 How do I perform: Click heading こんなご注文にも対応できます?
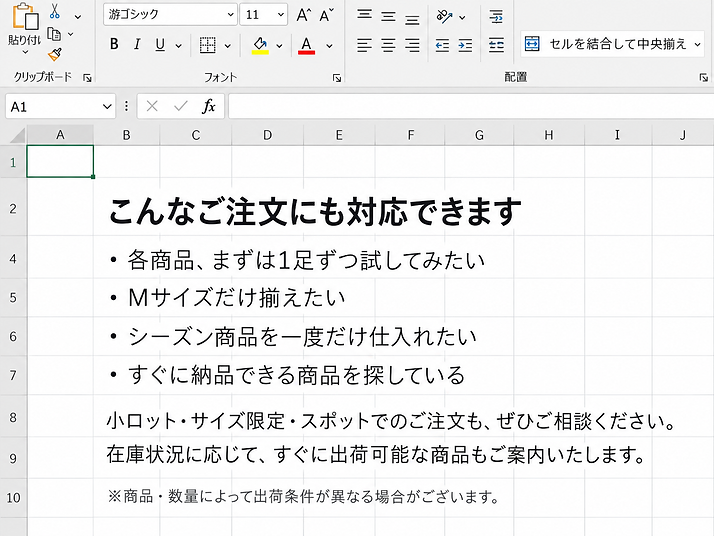[x=315, y=212]
